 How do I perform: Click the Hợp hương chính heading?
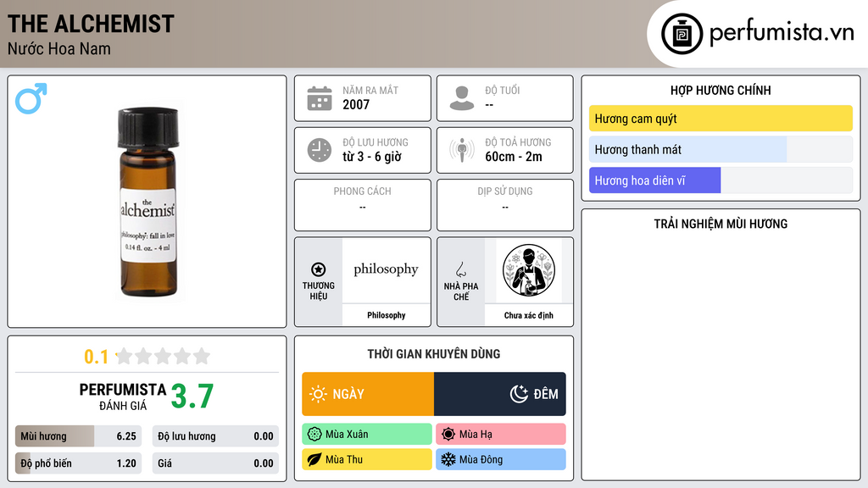tap(721, 90)
